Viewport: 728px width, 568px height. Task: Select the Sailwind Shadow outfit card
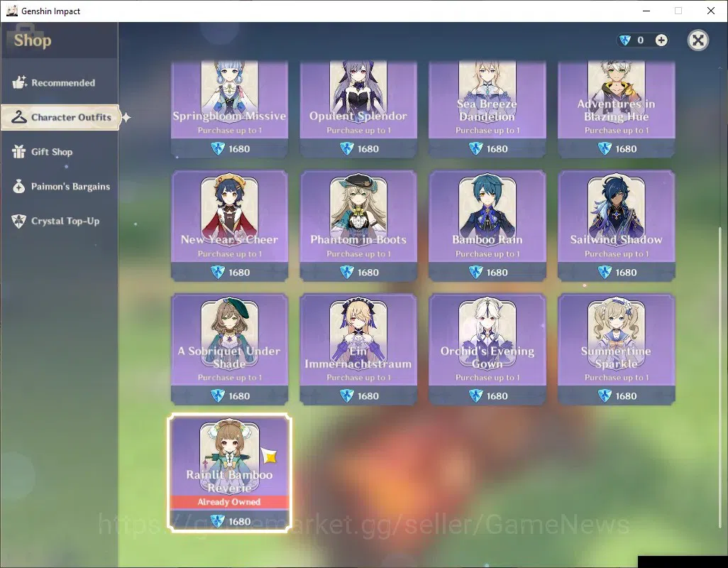[616, 226]
